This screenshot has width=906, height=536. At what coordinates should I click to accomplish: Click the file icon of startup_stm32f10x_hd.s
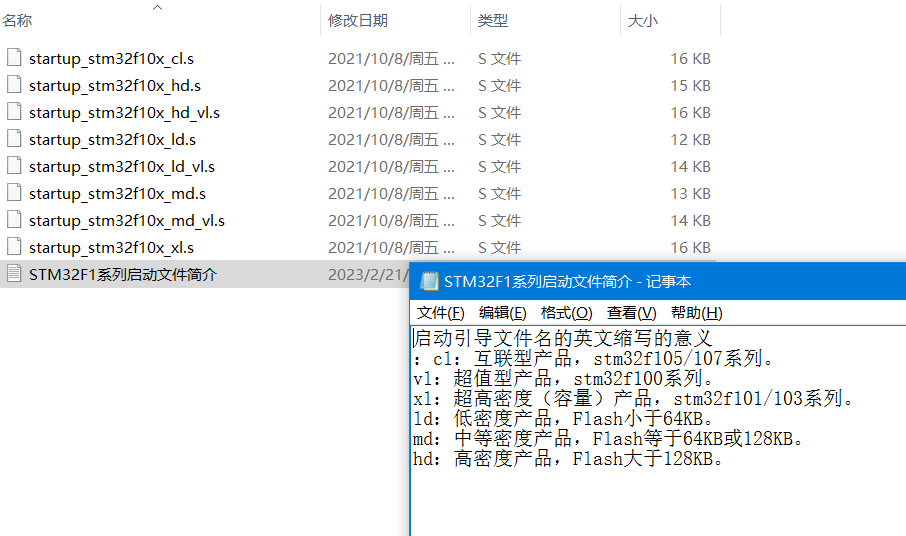14,85
